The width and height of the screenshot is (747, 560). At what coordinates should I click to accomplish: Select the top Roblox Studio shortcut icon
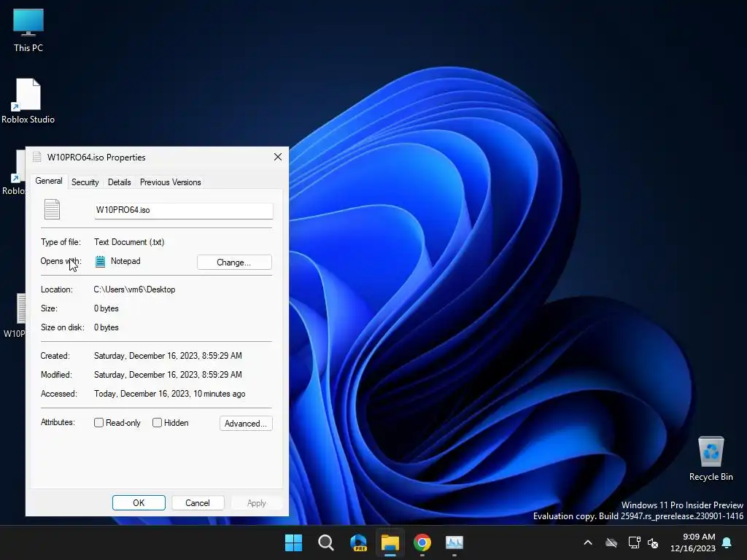click(x=28, y=101)
